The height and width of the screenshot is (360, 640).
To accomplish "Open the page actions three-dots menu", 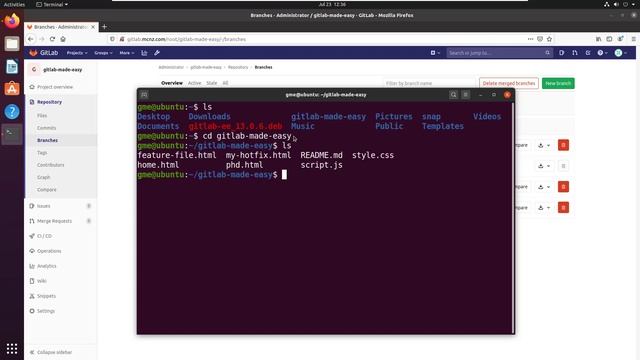I will click(530, 39).
